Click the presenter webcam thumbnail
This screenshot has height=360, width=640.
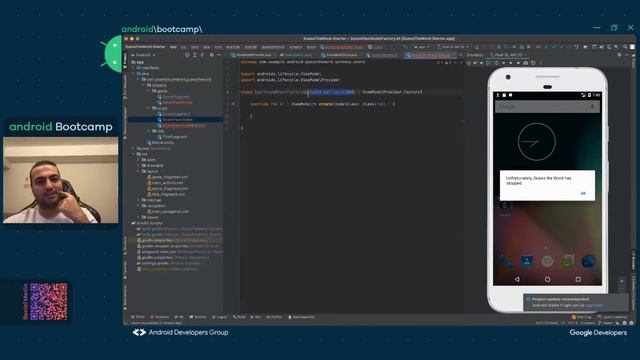(61, 180)
